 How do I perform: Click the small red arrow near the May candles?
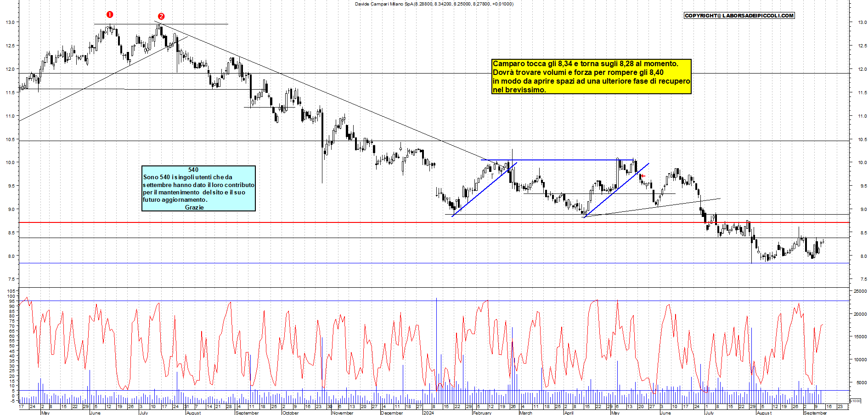(643, 176)
